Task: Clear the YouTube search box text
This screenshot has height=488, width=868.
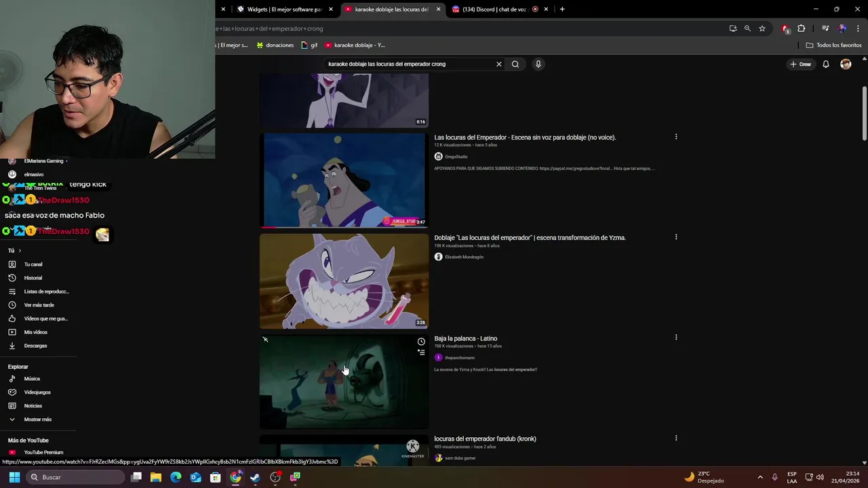Action: pos(498,64)
